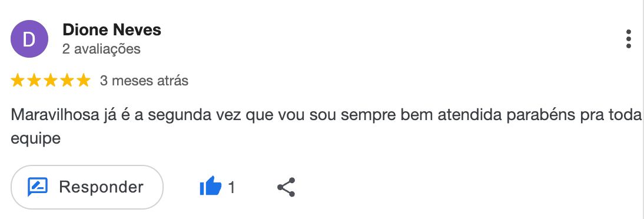Open Dione Neves reviewer profile name
This screenshot has width=644, height=219.
[112, 30]
